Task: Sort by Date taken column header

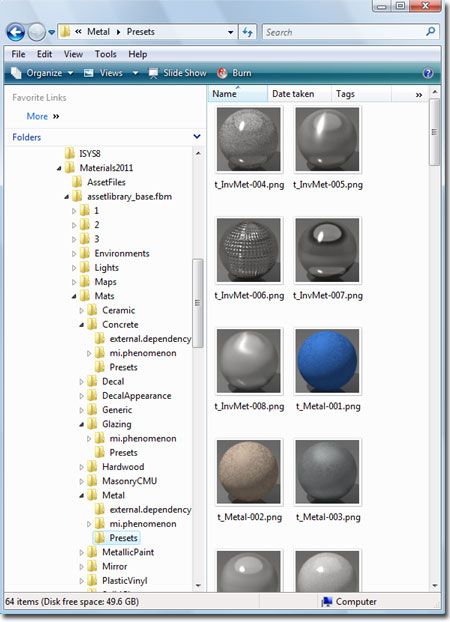Action: (x=293, y=94)
